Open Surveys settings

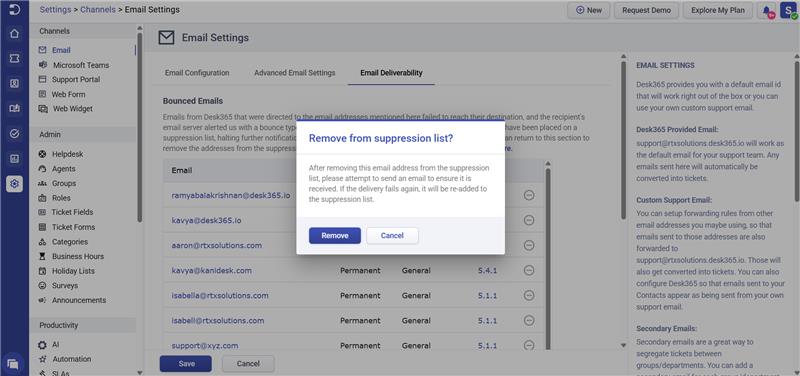click(x=65, y=286)
